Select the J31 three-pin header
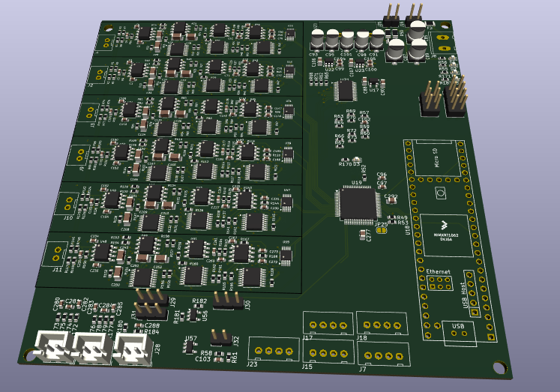The height and width of the screenshot is (392, 560). pos(151,312)
